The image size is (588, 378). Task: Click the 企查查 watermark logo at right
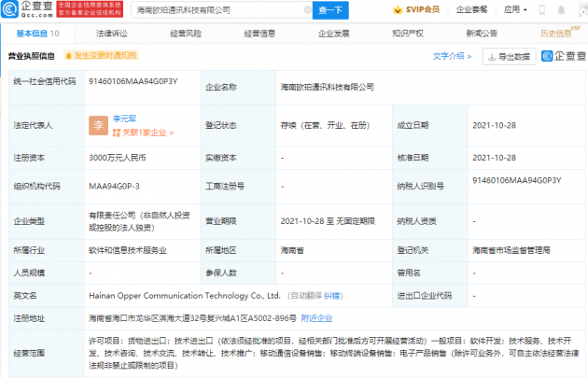(x=564, y=56)
